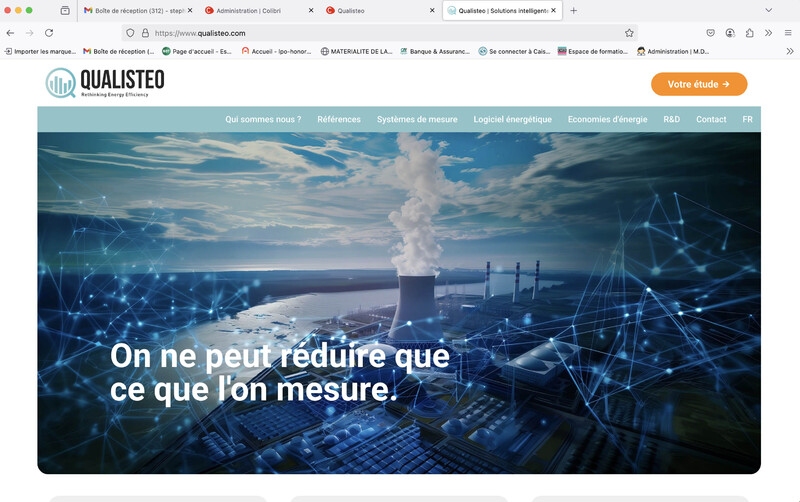Close the Boîte de réception Gmail tab
This screenshot has height=502, width=800.
189,10
